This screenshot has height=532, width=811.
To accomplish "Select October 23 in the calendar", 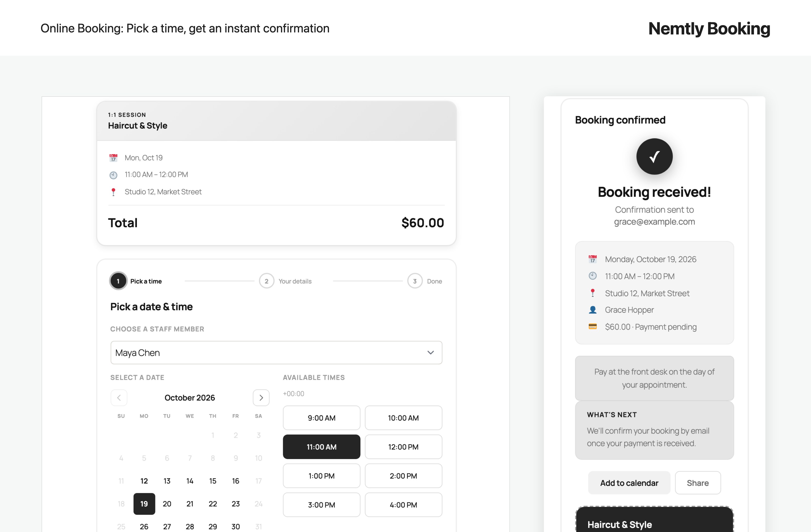I will [235, 504].
